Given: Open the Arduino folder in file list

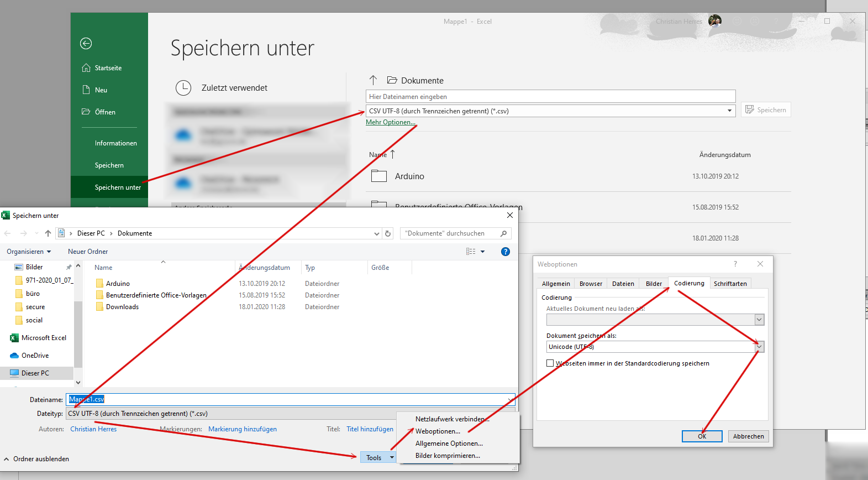Looking at the screenshot, I should pyautogui.click(x=118, y=284).
